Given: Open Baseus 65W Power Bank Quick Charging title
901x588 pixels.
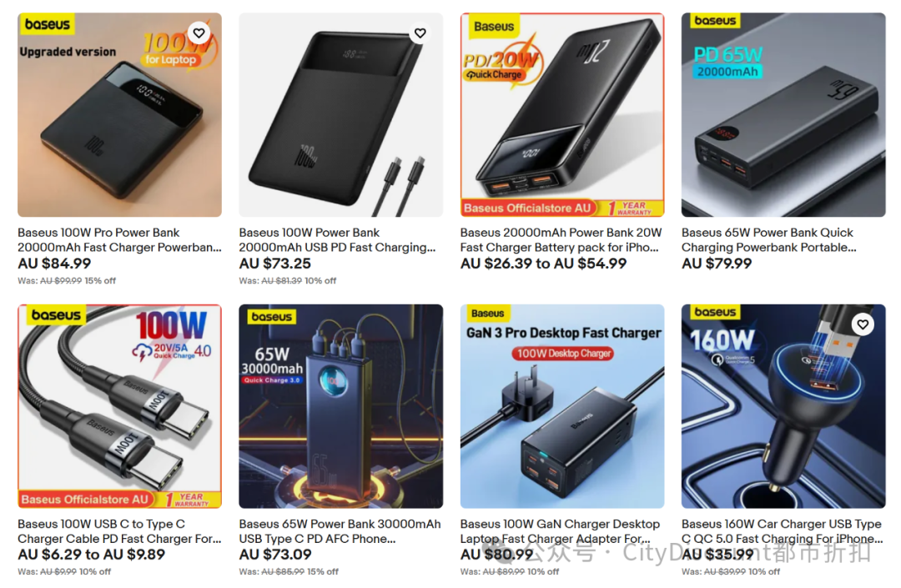Looking at the screenshot, I should pos(769,240).
